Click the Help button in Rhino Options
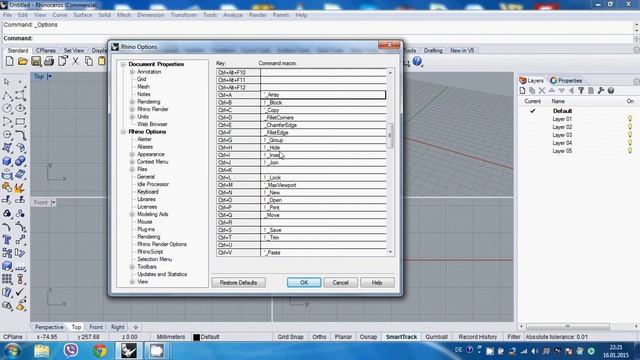Image resolution: width=640 pixels, height=360 pixels. tap(377, 282)
